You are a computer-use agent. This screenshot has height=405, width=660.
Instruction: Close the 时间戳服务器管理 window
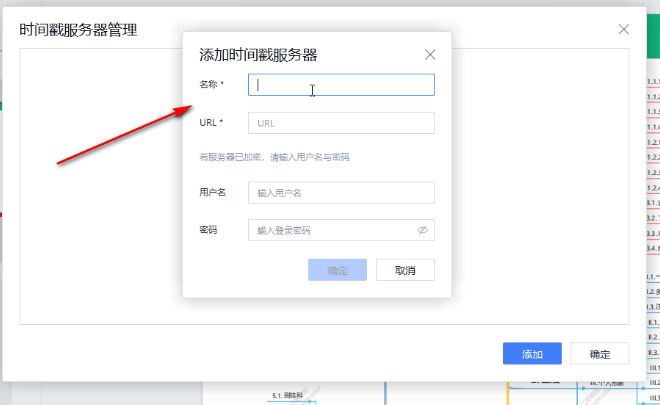(x=623, y=29)
